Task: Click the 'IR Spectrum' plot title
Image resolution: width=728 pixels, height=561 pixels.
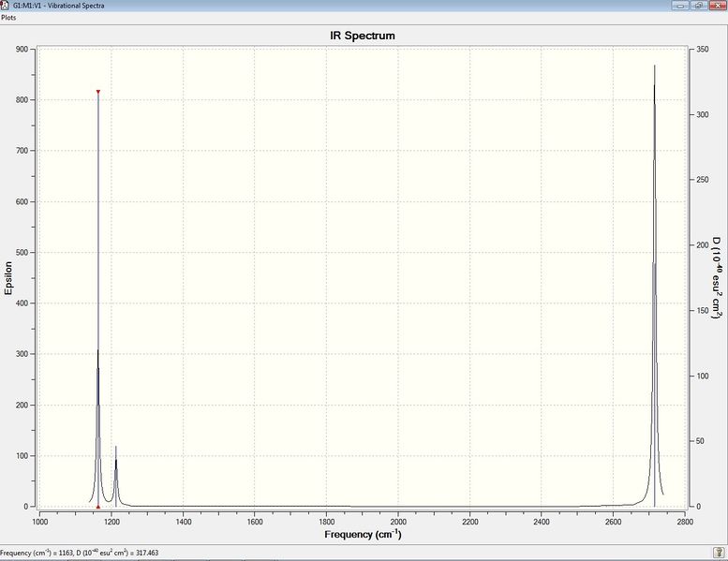Action: 363,36
